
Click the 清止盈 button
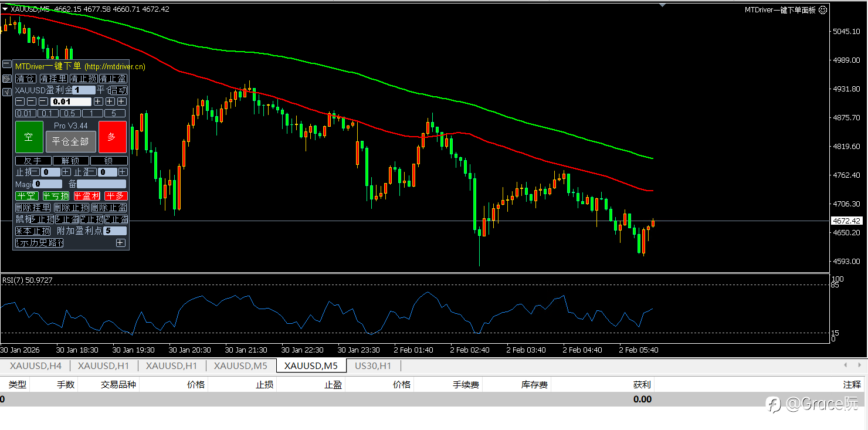click(x=113, y=79)
